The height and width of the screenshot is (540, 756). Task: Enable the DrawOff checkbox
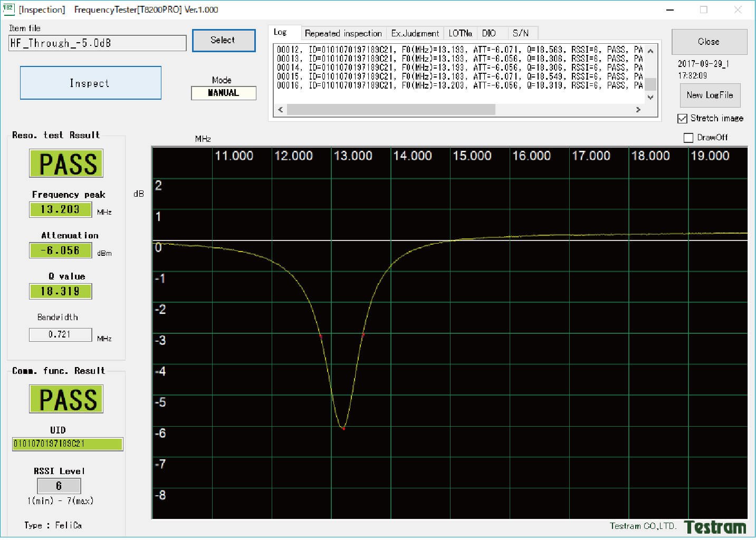pyautogui.click(x=688, y=138)
